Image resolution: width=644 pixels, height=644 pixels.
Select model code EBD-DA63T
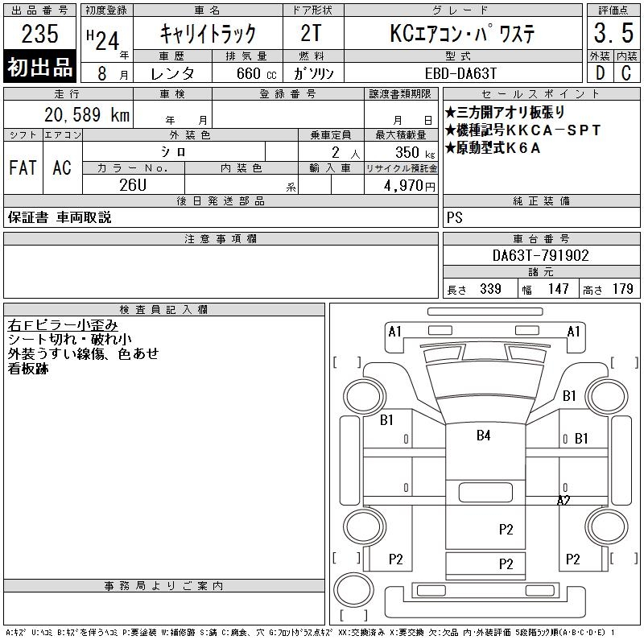[x=460, y=73]
